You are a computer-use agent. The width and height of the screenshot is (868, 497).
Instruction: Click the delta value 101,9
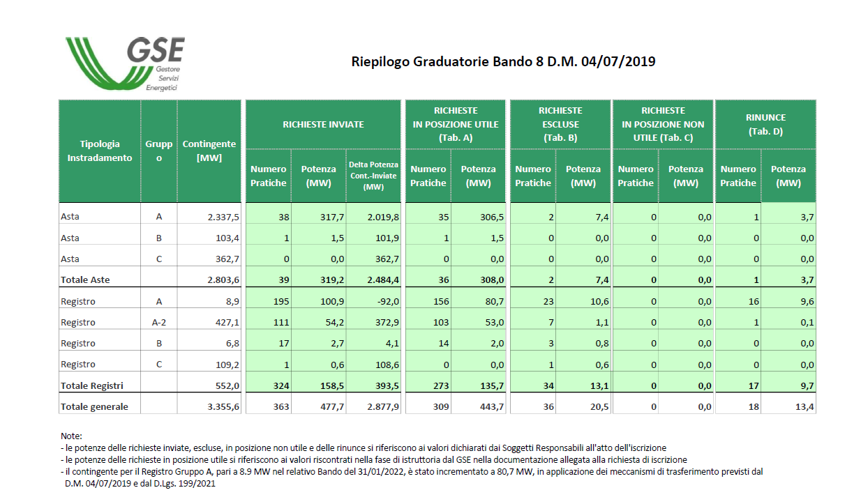coord(387,238)
